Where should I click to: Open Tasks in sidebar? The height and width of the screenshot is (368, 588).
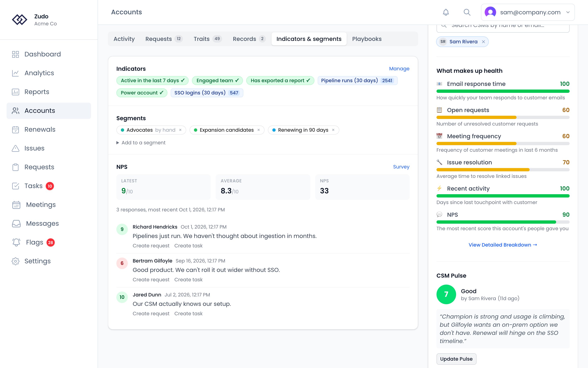49,186
